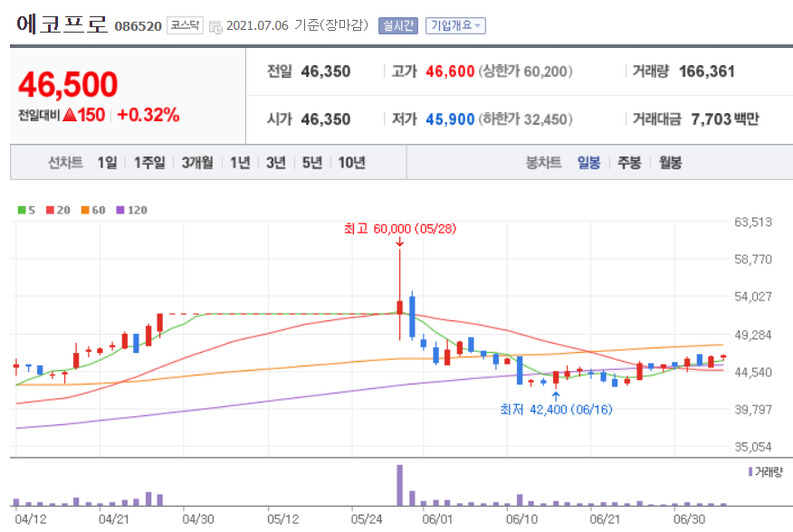Click the tallest volume bar on 05/28
793x532 pixels.
coord(399,485)
